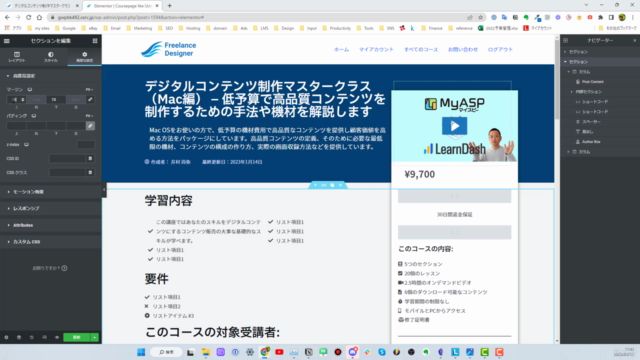The width and height of the screenshot is (640, 360).
Task: Click the Freelance Designer logo
Action: coord(169,49)
